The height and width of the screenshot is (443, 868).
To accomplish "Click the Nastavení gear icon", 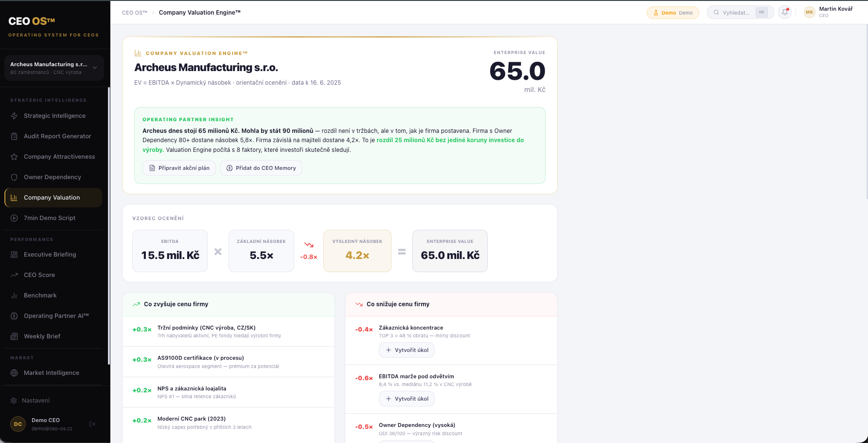I will tap(14, 401).
